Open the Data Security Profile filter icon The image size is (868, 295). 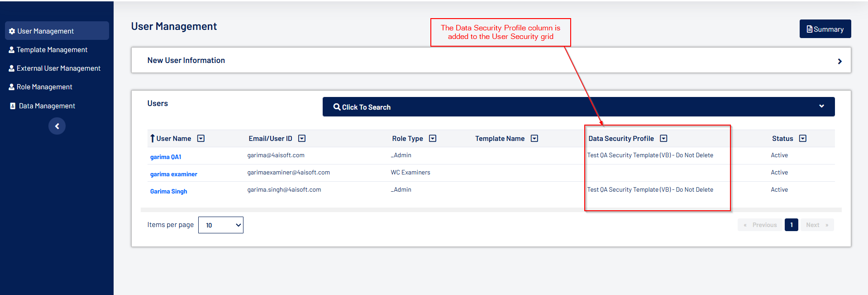[x=663, y=138]
